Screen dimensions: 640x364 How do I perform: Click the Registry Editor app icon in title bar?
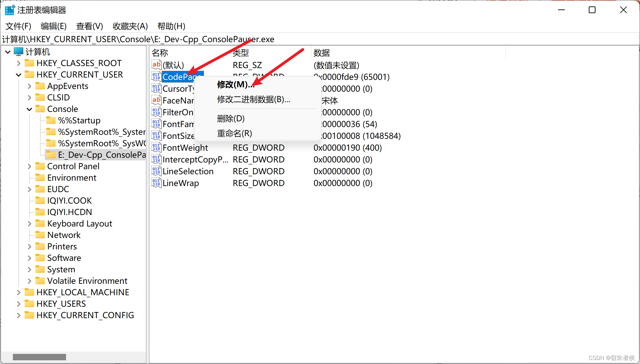(9, 10)
